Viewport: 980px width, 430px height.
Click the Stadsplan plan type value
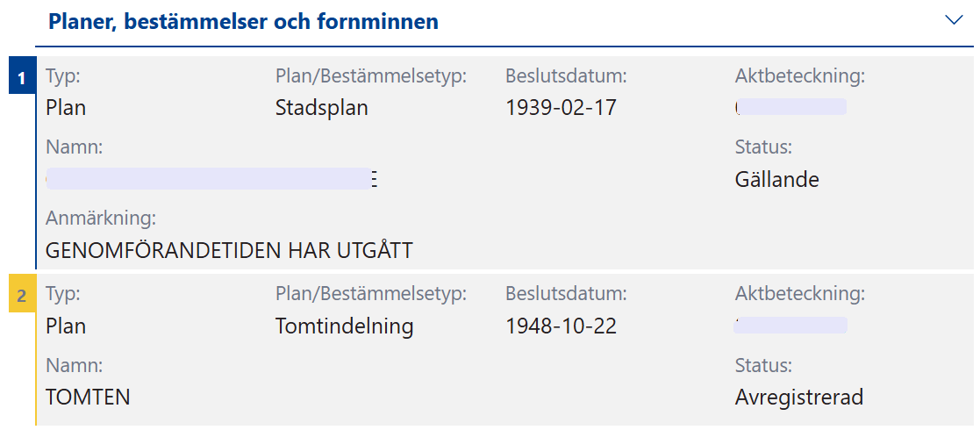coord(321,108)
